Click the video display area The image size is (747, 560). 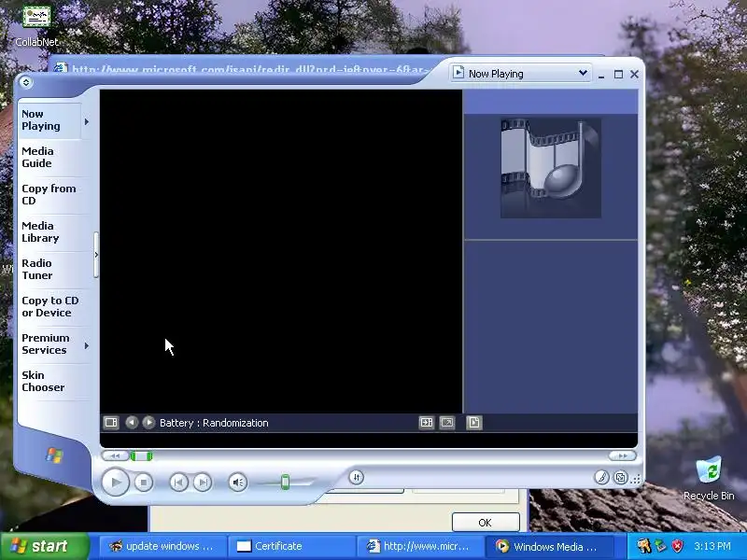(281, 251)
